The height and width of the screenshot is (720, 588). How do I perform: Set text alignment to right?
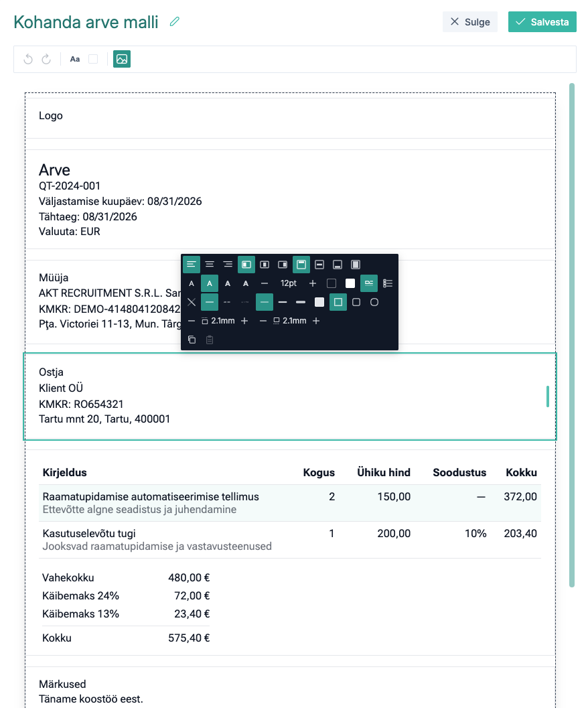pos(228,265)
